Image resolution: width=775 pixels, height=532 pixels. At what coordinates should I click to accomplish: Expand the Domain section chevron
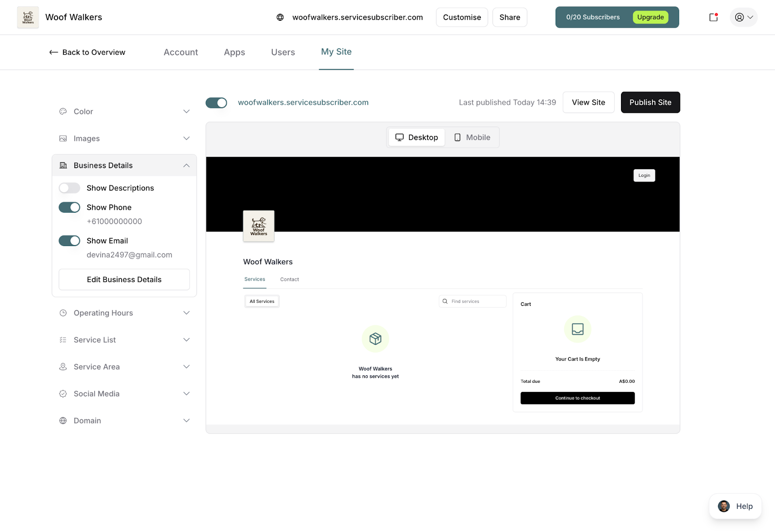click(x=186, y=421)
